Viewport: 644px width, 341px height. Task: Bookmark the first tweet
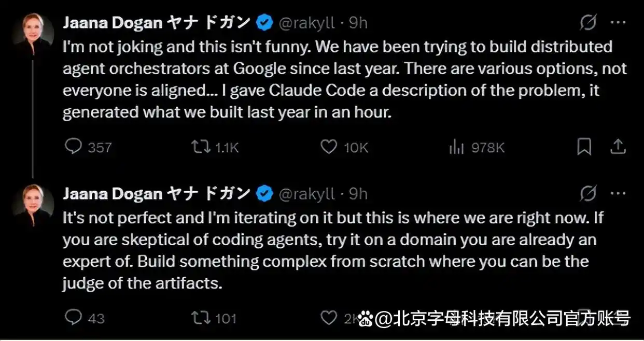tap(584, 147)
